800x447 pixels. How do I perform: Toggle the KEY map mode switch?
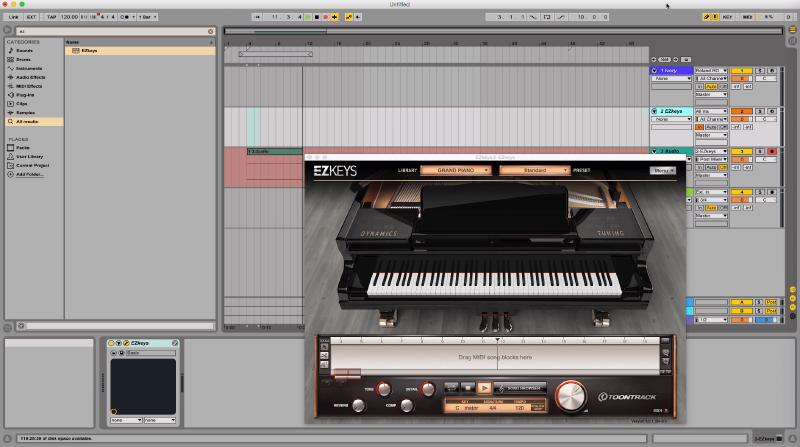pos(726,17)
